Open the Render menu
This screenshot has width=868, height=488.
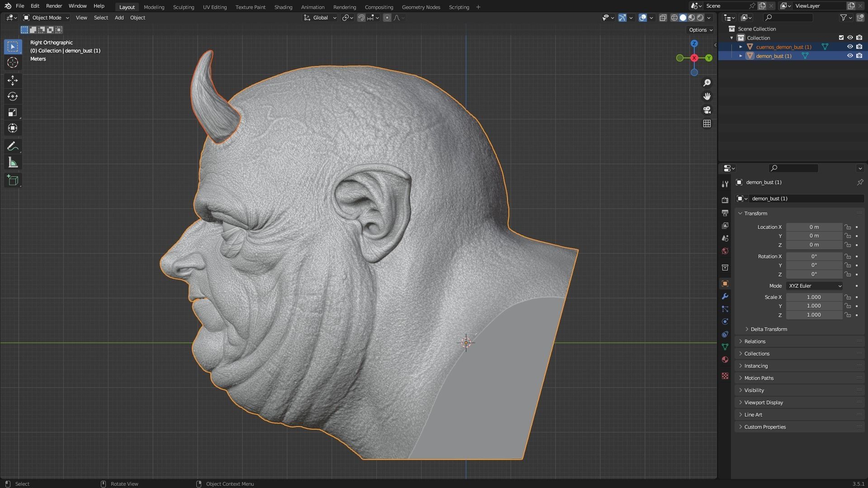[54, 6]
